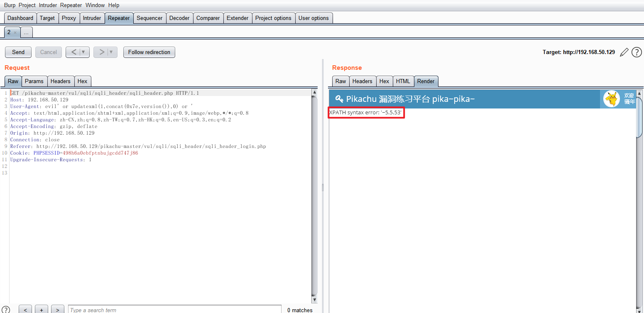Open the Project options tab
This screenshot has width=644, height=313.
click(273, 18)
